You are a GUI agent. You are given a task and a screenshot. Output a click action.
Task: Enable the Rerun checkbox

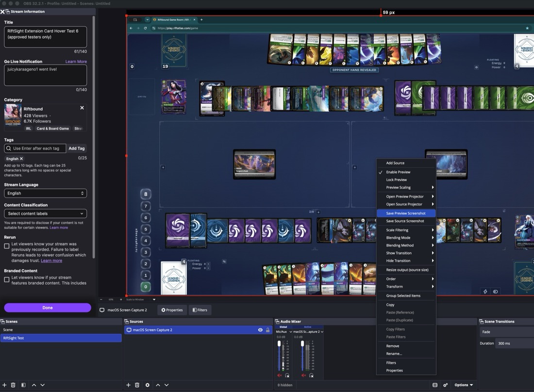tap(6, 246)
